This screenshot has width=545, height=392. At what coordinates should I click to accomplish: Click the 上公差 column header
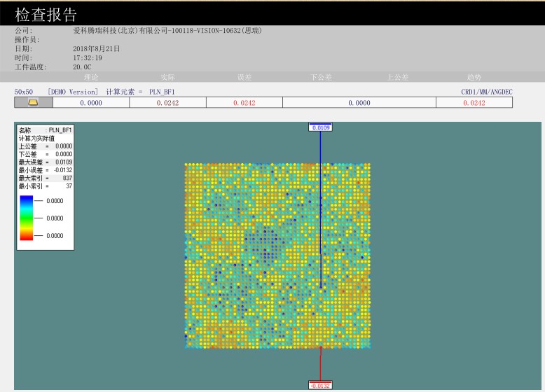[x=398, y=77]
